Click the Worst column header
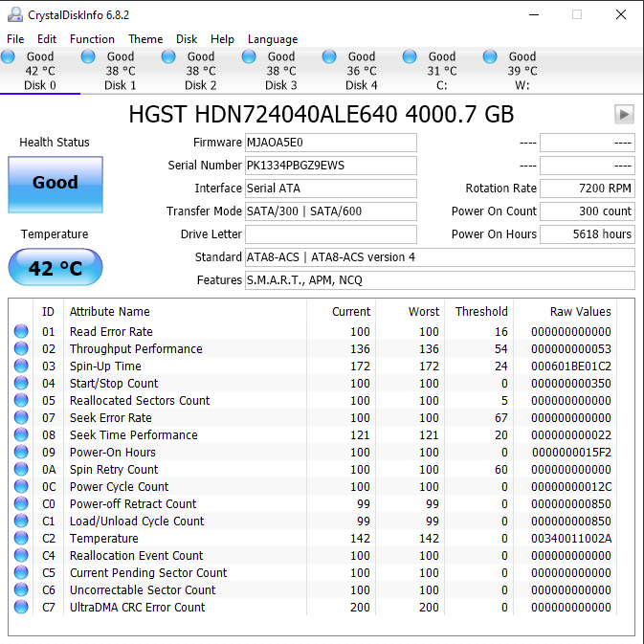 coord(410,311)
